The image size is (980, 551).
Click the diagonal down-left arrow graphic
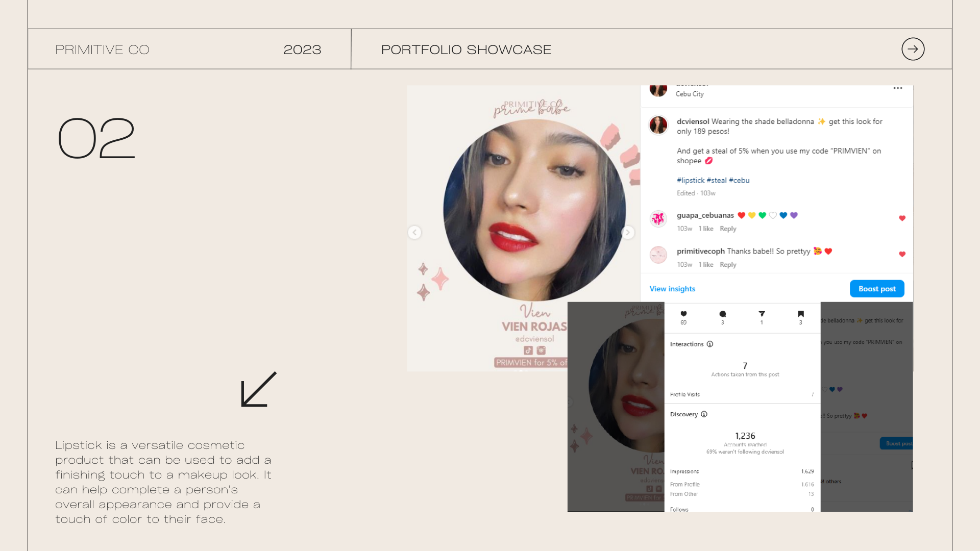click(259, 389)
